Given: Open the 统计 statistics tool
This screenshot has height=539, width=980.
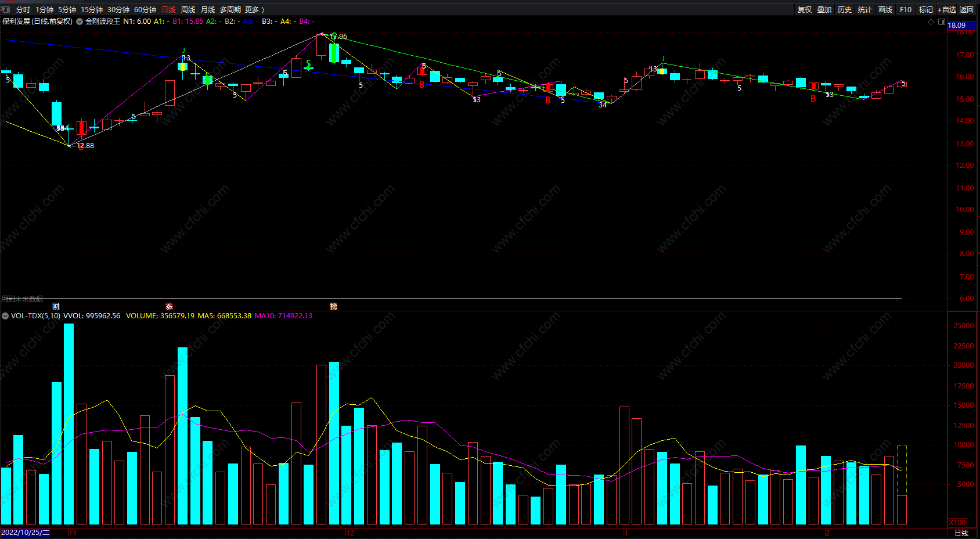Looking at the screenshot, I should coord(865,10).
